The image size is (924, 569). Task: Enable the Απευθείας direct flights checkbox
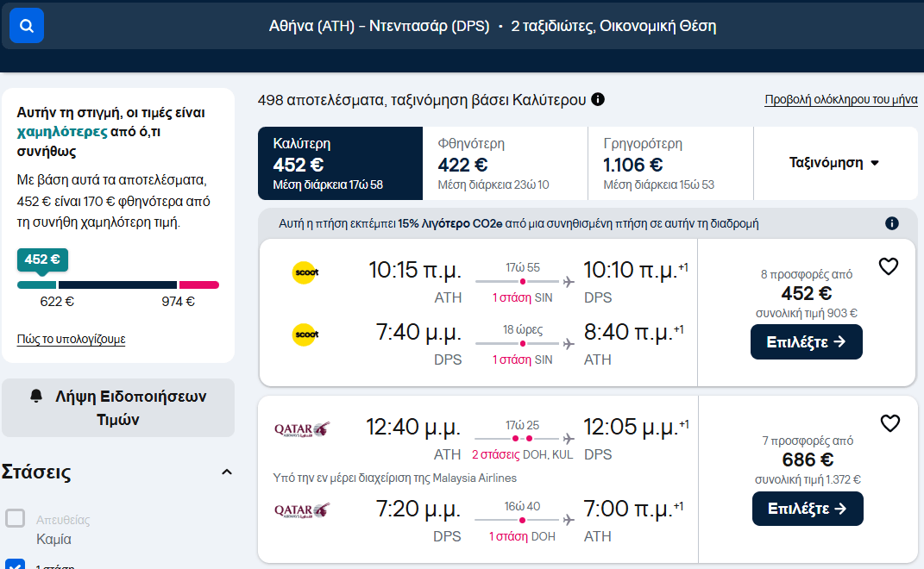[x=16, y=519]
